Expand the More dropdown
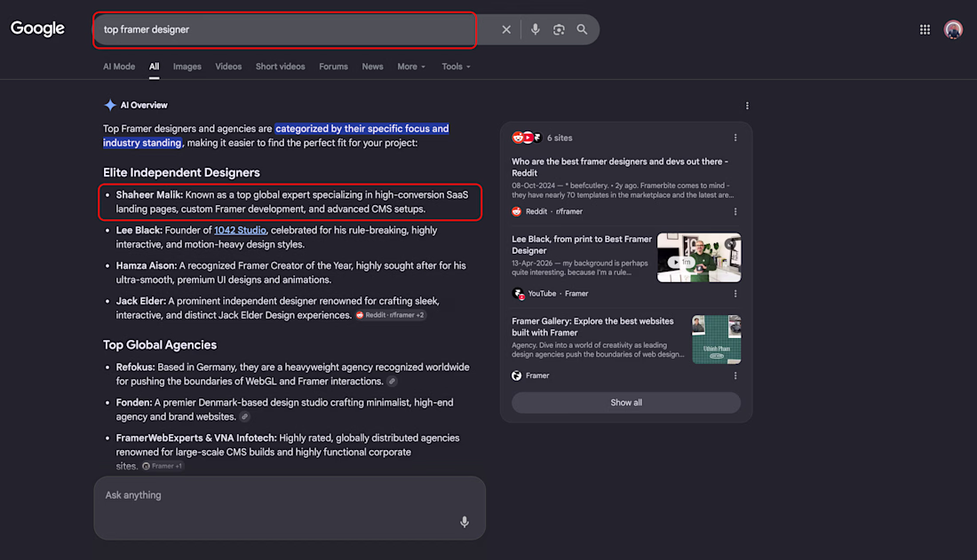 coord(411,67)
